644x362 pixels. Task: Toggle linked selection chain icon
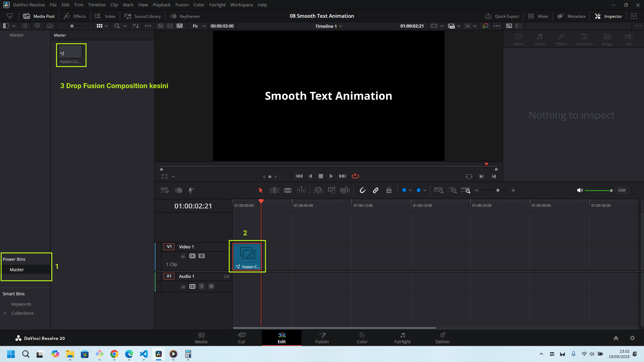point(376,190)
